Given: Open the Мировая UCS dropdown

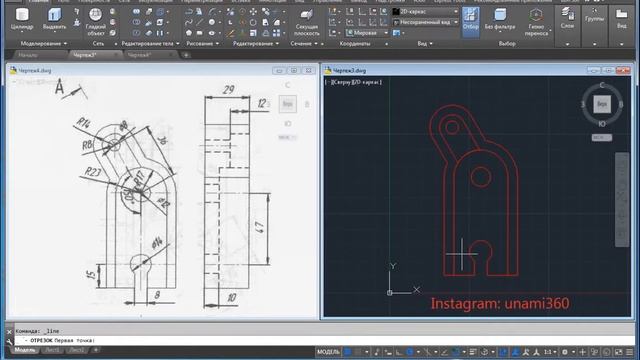Looking at the screenshot, I should point(367,33).
